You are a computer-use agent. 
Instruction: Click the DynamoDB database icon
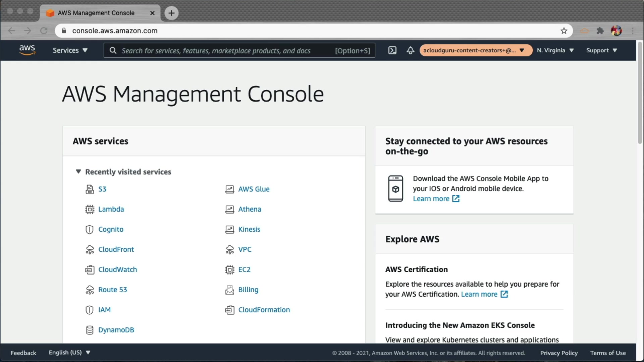(90, 330)
